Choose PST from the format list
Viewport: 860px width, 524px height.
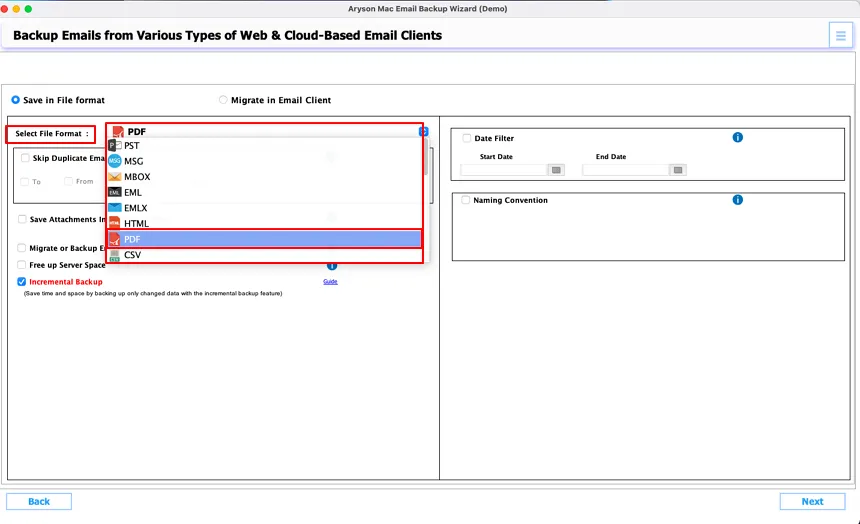(x=264, y=145)
